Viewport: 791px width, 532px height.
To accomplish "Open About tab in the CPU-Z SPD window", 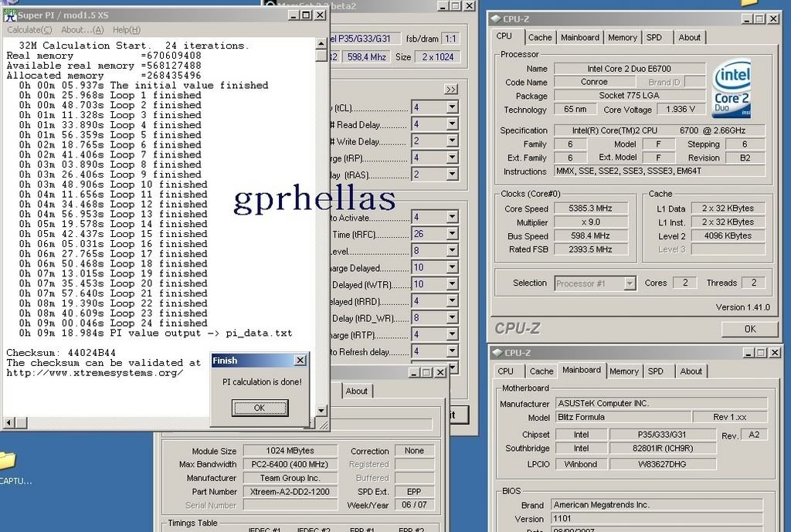I will coord(357,391).
